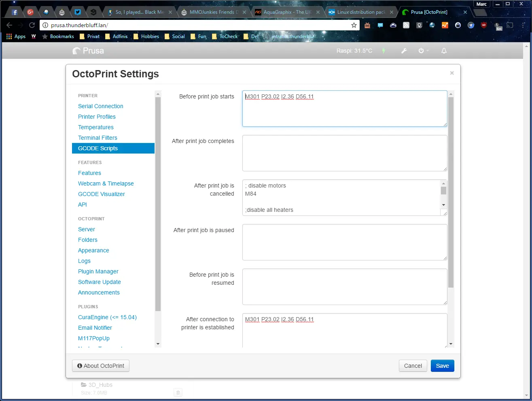The image size is (532, 401).
Task: Save the GCODE Scripts settings
Action: coord(442,365)
